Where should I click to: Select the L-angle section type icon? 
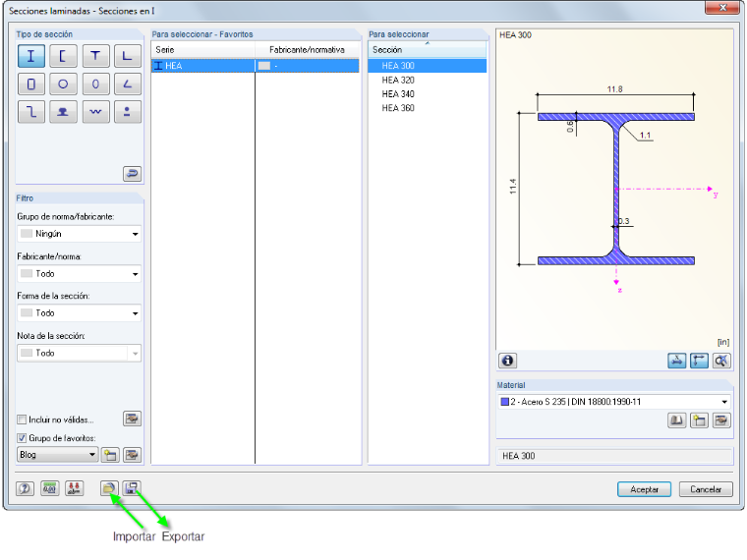(x=127, y=56)
